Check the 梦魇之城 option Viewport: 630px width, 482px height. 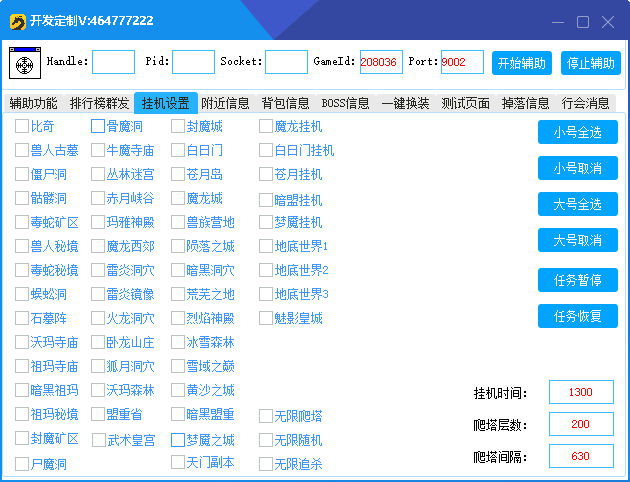pyautogui.click(x=178, y=440)
